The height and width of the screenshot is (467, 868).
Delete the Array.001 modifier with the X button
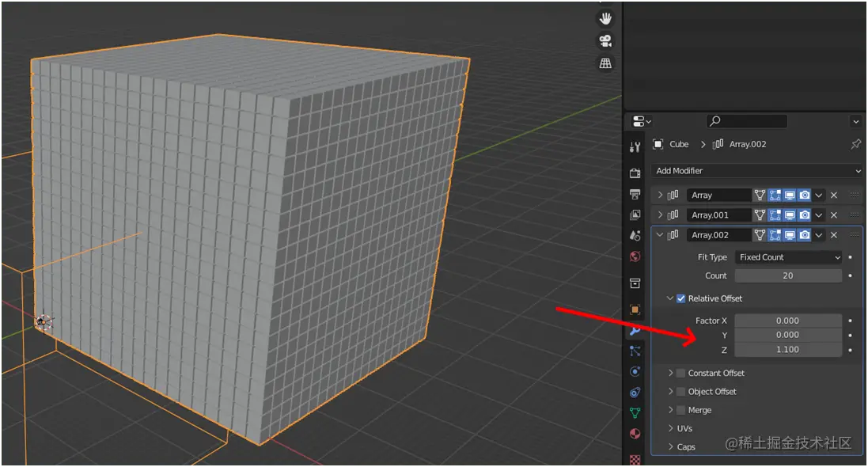[834, 215]
